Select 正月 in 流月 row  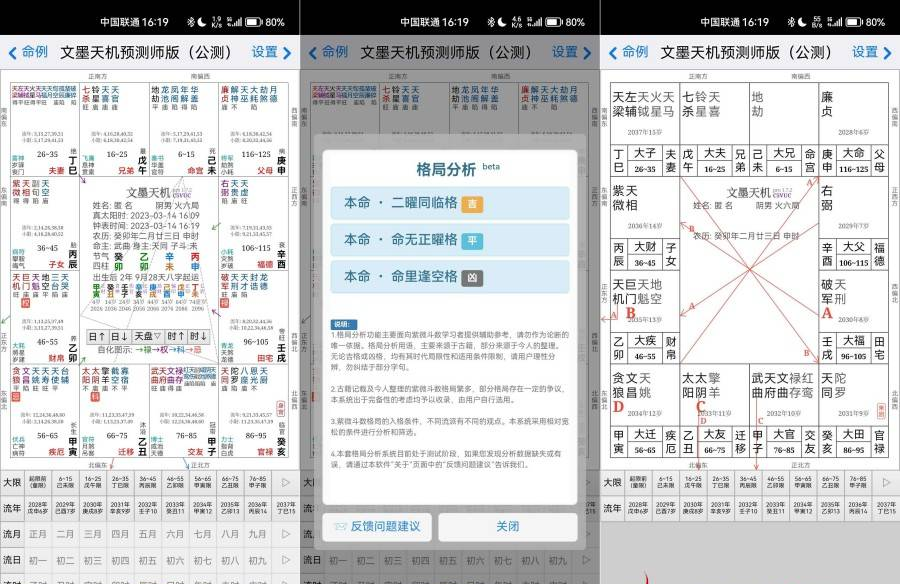37,534
